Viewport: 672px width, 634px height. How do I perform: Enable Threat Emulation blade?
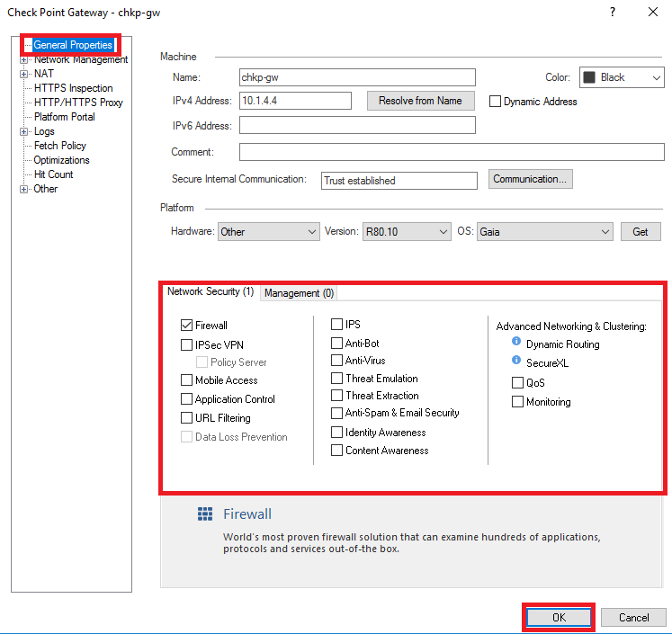point(336,379)
